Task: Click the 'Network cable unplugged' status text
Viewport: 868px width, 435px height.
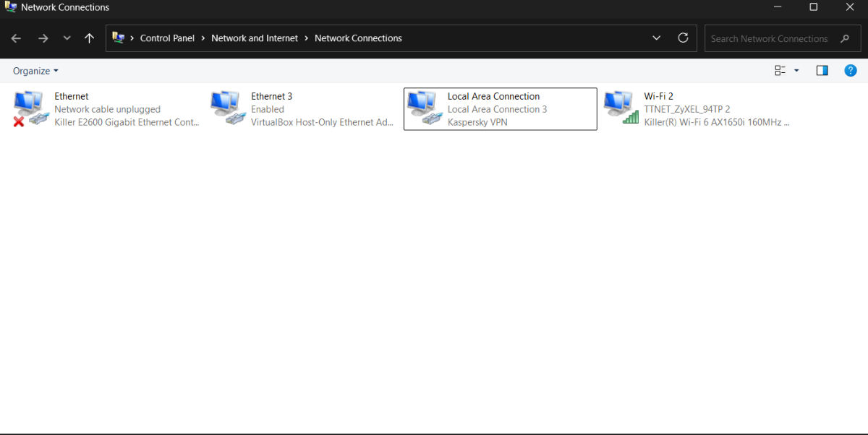Action: click(x=107, y=109)
